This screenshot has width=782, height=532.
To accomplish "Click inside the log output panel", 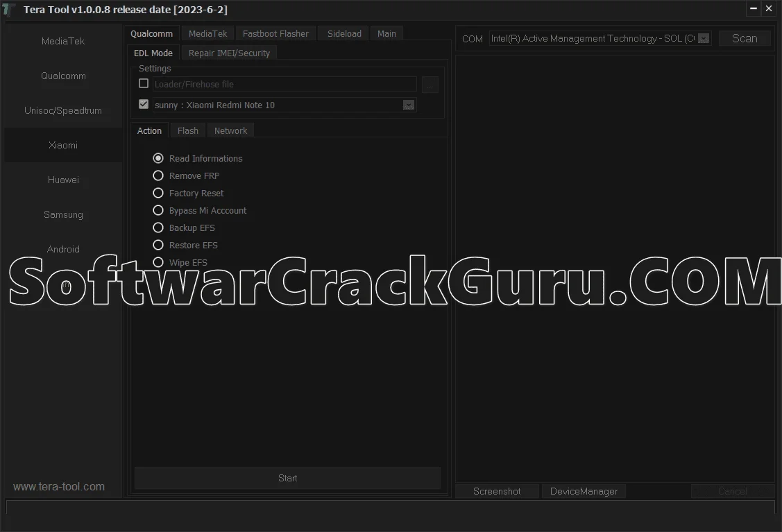I will click(x=615, y=268).
